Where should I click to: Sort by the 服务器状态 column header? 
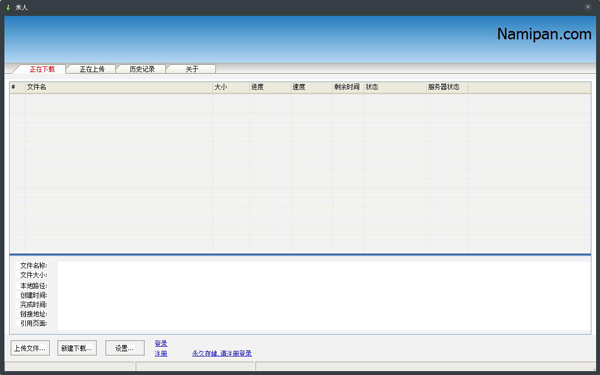tap(447, 87)
